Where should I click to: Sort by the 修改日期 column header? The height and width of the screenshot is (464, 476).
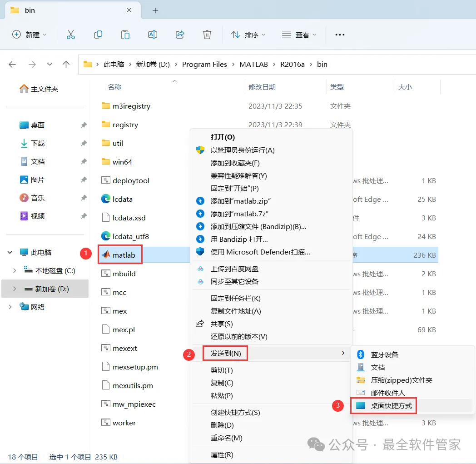pyautogui.click(x=262, y=87)
